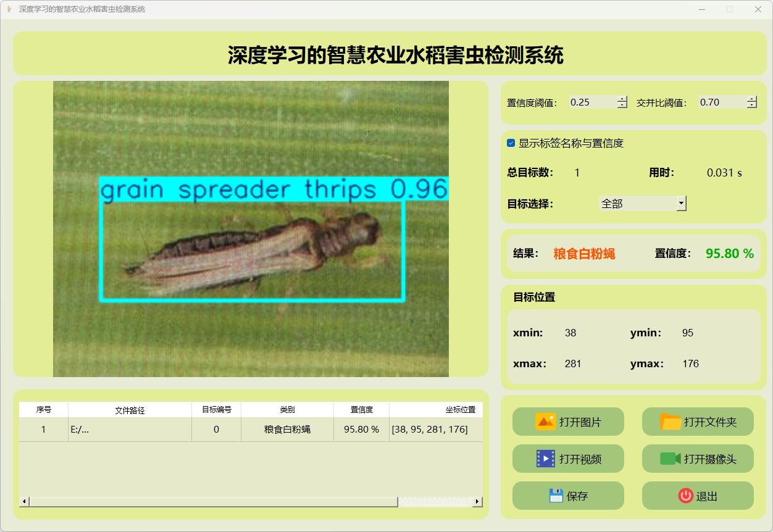This screenshot has height=532, width=773.
Task: Click the 目标编号 column header
Action: [216, 410]
